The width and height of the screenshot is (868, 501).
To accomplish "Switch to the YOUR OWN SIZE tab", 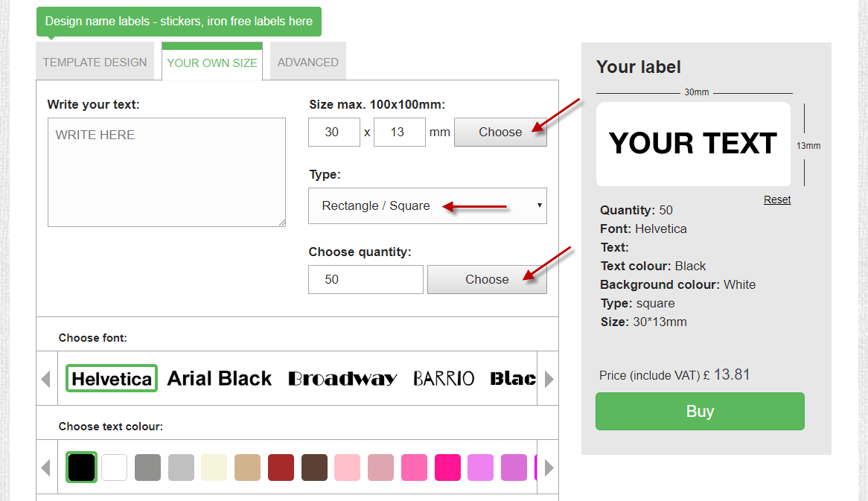I will [212, 63].
